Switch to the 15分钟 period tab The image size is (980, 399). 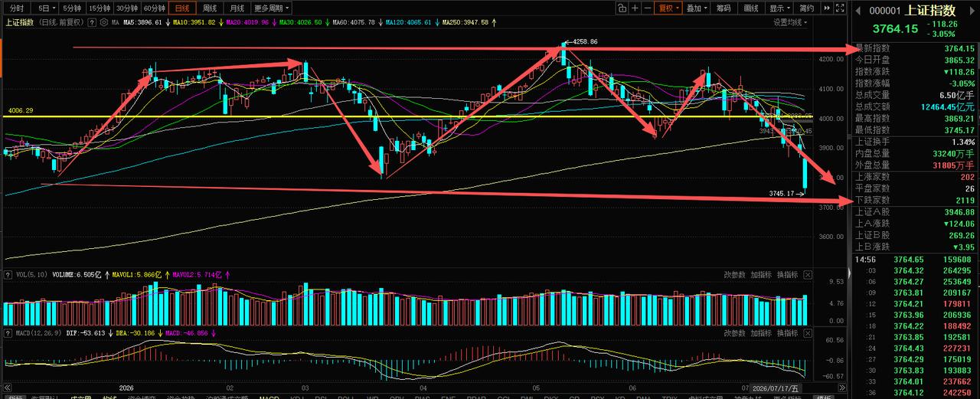click(99, 8)
